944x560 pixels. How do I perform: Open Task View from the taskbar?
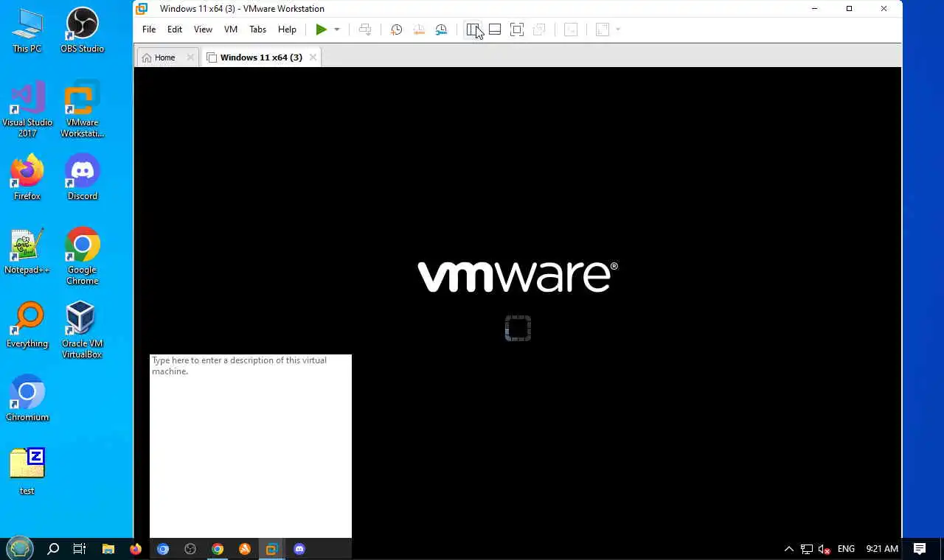coord(80,549)
